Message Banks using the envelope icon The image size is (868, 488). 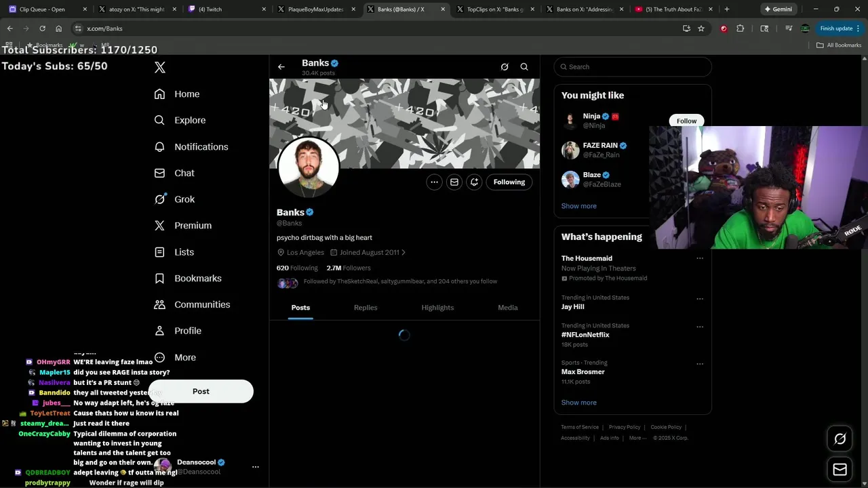[454, 182]
